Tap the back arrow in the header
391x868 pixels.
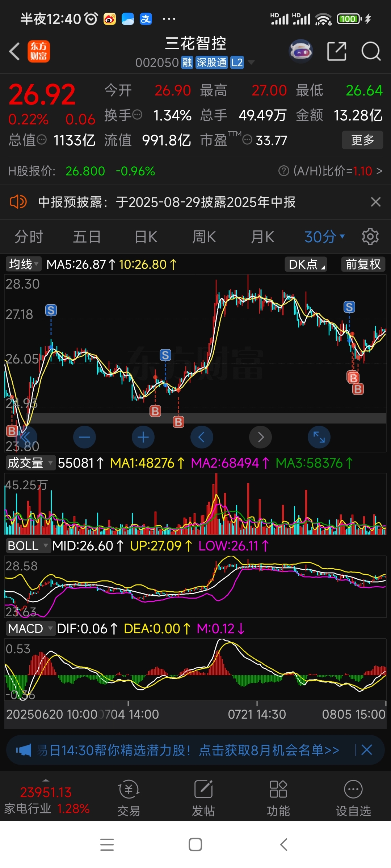[x=14, y=51]
